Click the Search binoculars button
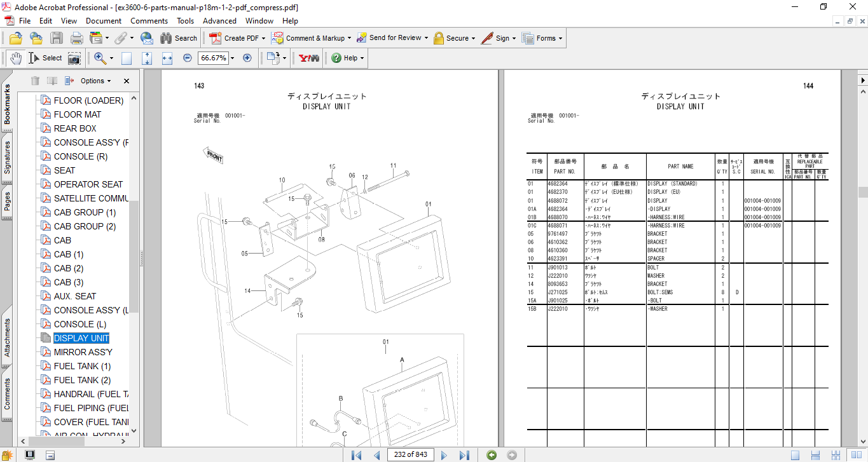 point(178,38)
